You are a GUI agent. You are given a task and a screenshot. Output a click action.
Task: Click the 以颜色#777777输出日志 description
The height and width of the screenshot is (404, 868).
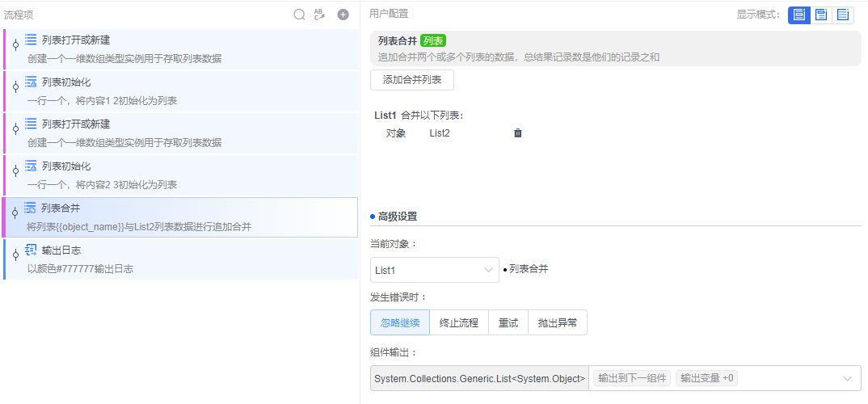click(80, 269)
